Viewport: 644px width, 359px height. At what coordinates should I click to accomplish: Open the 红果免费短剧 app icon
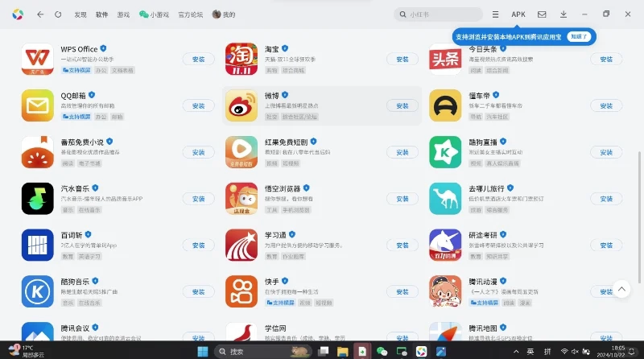pyautogui.click(x=242, y=152)
